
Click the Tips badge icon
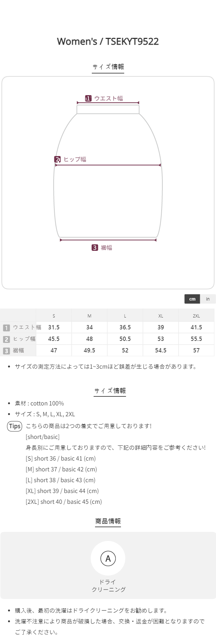pyautogui.click(x=15, y=426)
